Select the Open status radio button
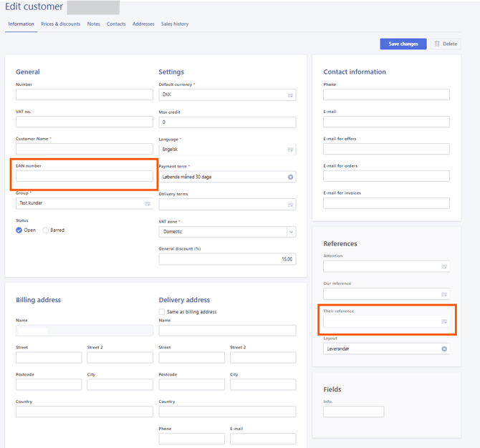Screen dimensions: 480x448 click(x=19, y=230)
